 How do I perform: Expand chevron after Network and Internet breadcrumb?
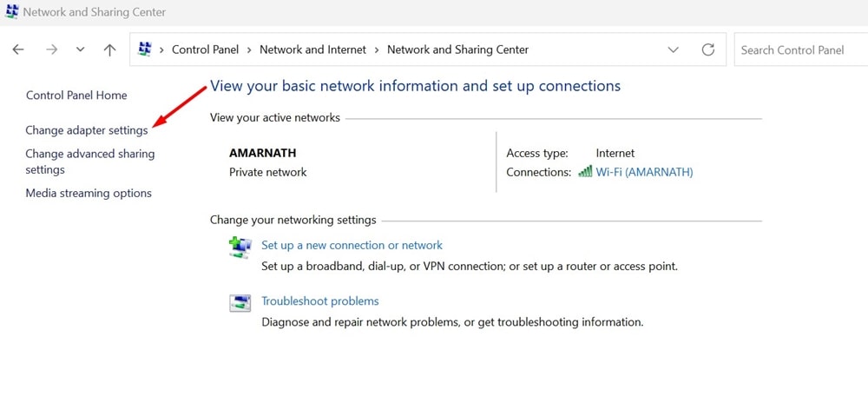[x=377, y=50]
